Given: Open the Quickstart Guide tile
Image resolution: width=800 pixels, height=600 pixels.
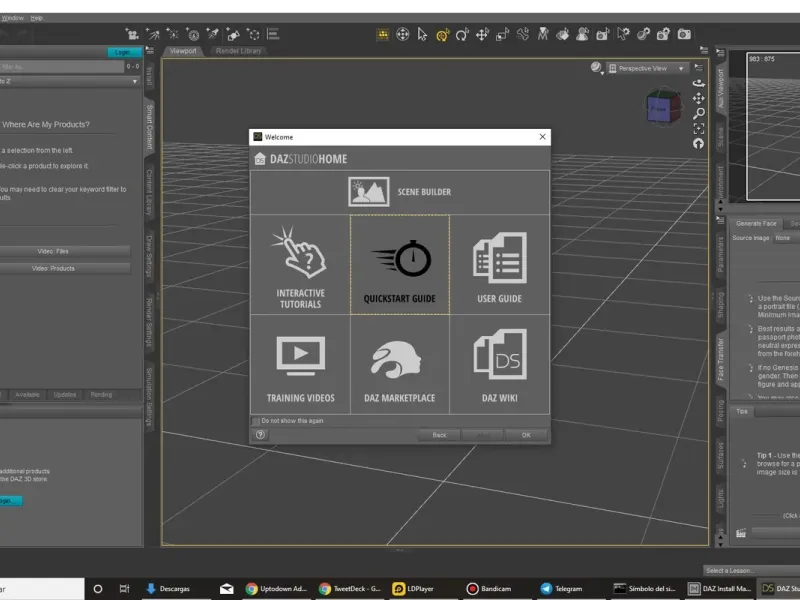Looking at the screenshot, I should (399, 266).
